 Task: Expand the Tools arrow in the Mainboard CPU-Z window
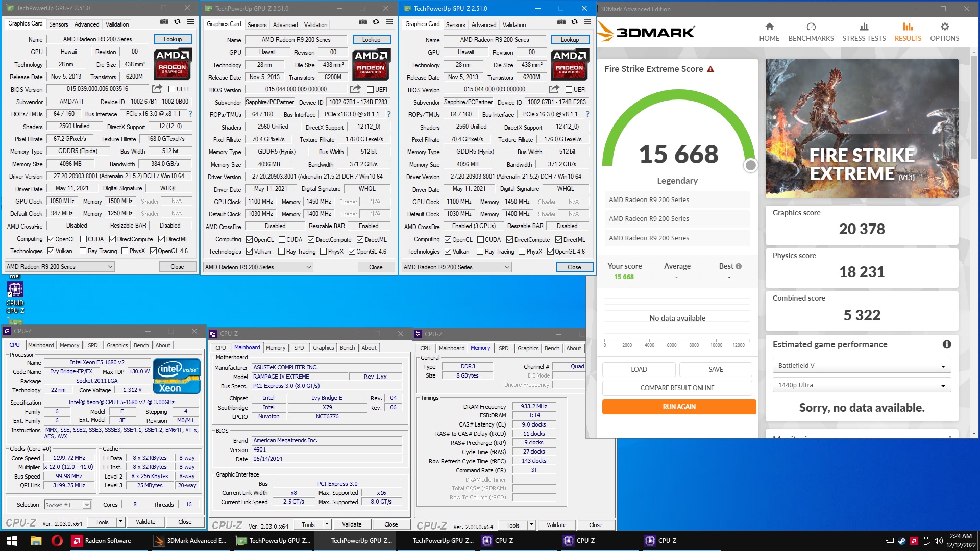tap(327, 524)
